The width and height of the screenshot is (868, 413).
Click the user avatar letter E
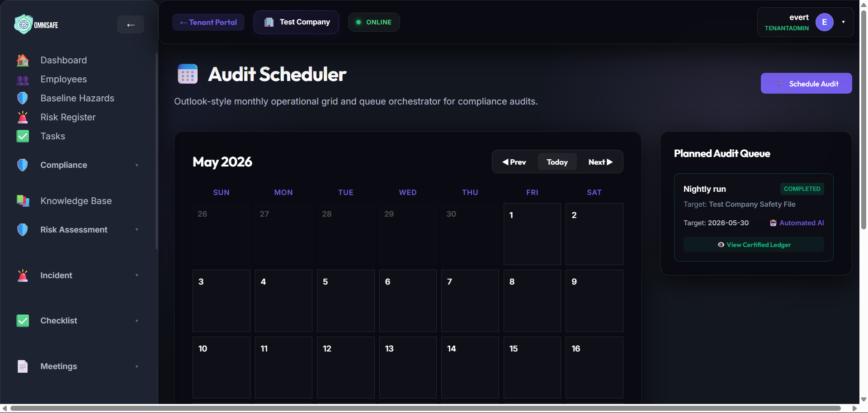point(825,22)
